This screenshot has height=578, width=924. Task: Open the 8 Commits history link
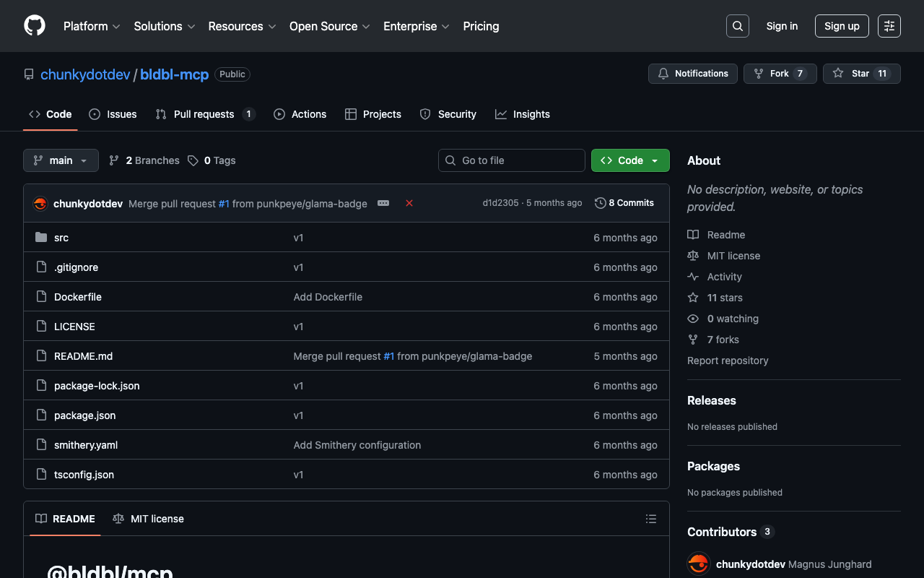click(624, 203)
